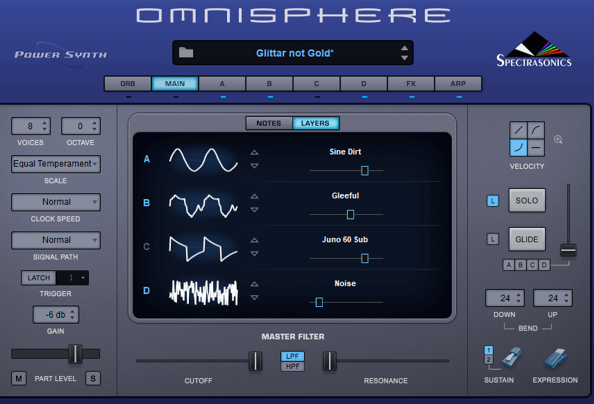Solo the part with the S button
This screenshot has height=404, width=594.
93,378
